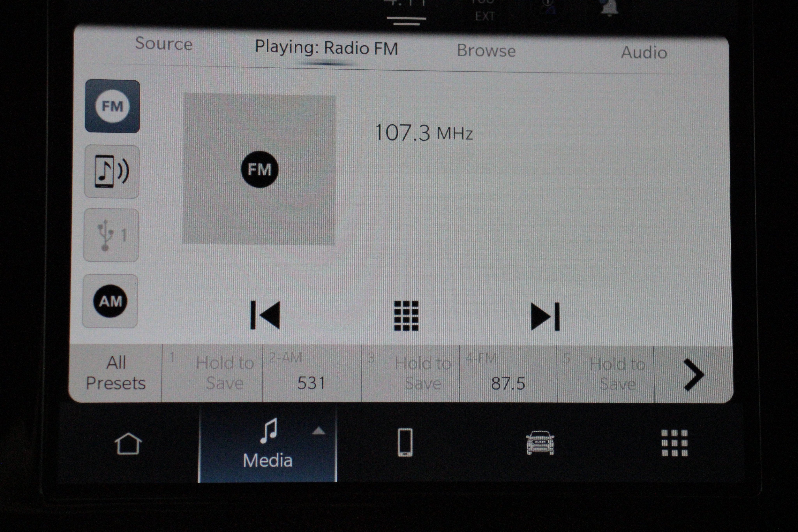
Task: Tap preset 5 Hold to Save
Action: [x=606, y=375]
